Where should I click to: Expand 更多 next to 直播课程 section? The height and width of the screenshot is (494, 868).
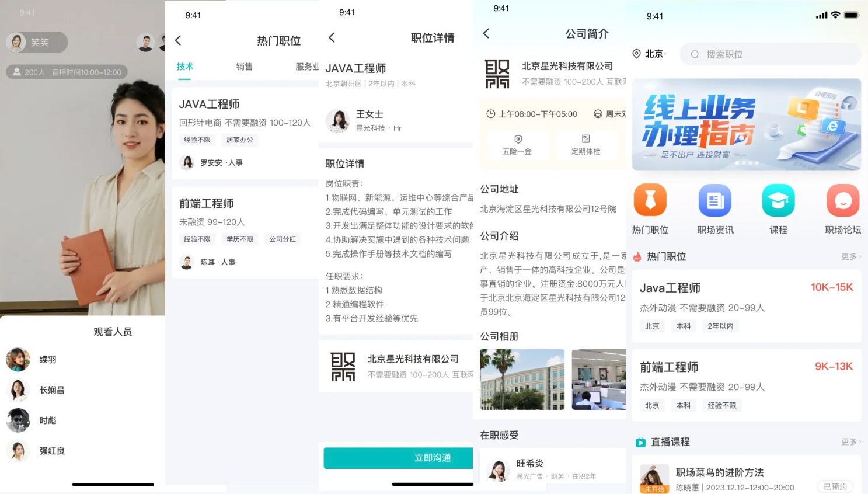(850, 442)
